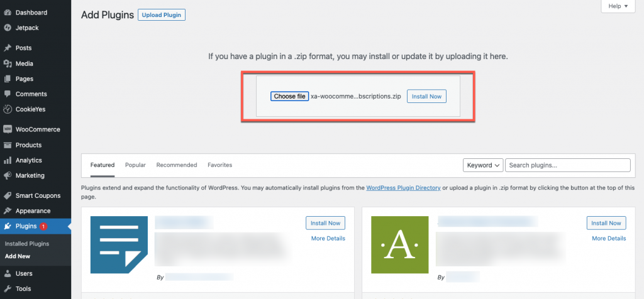
Task: Go to Installed Plugins submenu
Action: tap(27, 244)
